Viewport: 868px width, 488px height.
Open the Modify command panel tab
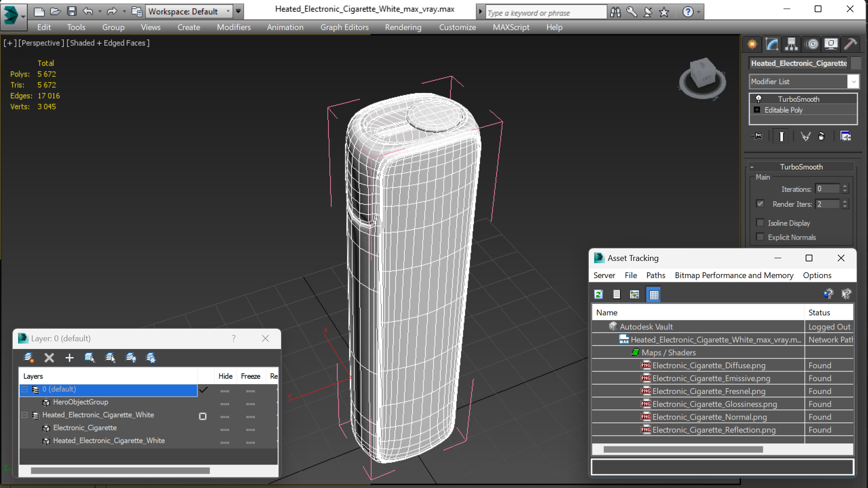click(772, 44)
